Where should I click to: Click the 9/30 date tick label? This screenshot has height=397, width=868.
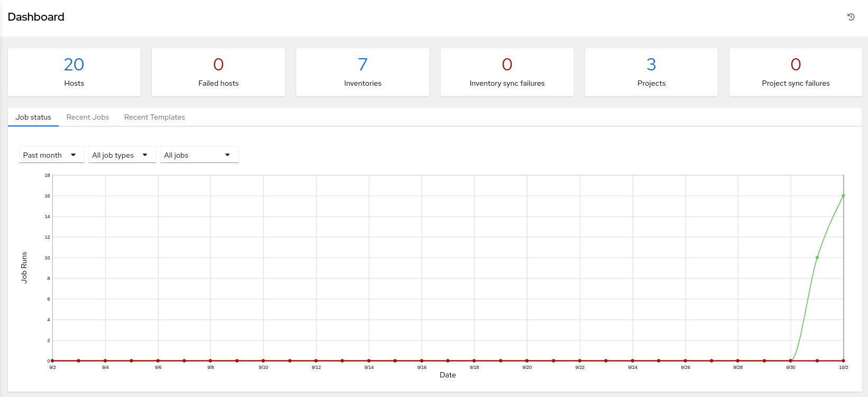(791, 367)
